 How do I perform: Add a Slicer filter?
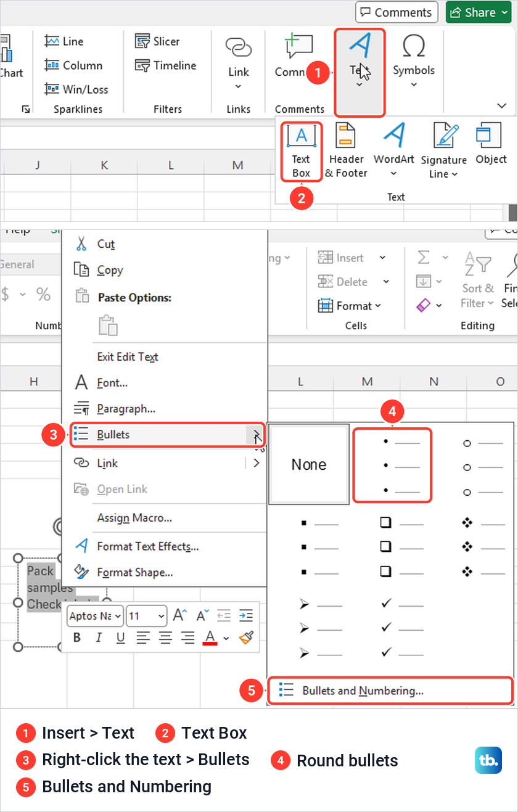[x=157, y=41]
